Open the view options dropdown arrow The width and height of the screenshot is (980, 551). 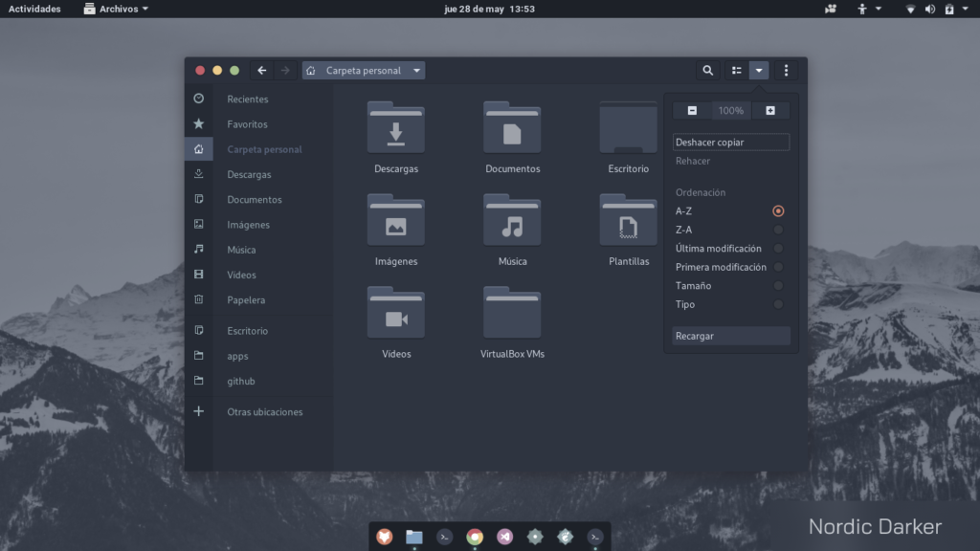point(759,70)
